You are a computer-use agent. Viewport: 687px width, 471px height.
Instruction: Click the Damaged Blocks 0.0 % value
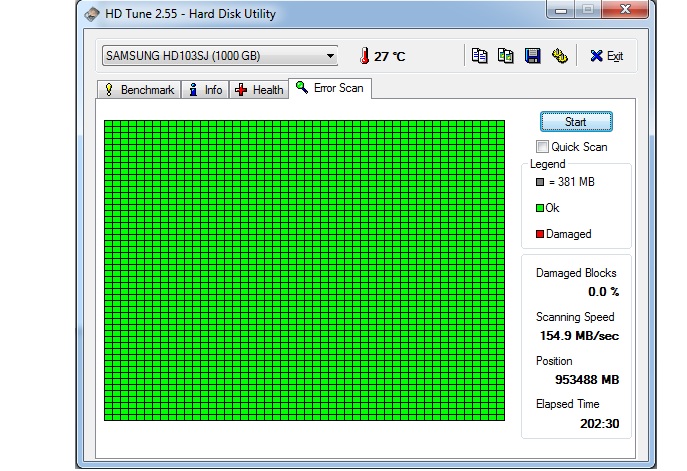click(x=603, y=292)
